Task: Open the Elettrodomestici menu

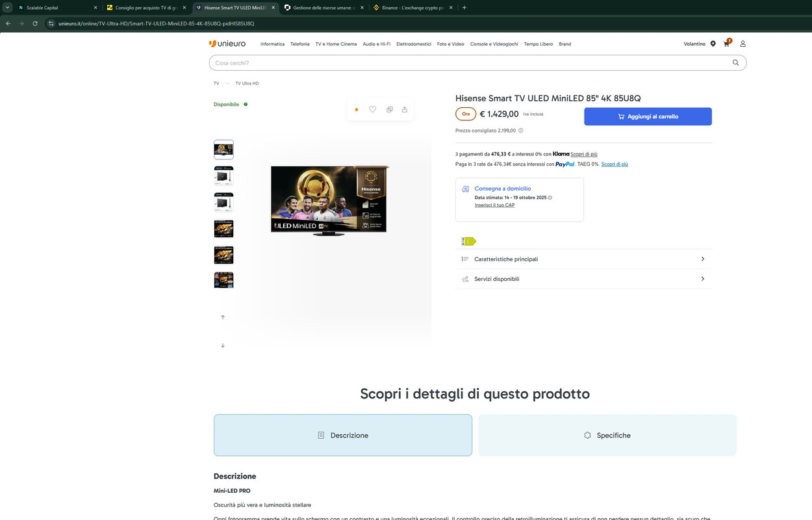Action: click(414, 44)
